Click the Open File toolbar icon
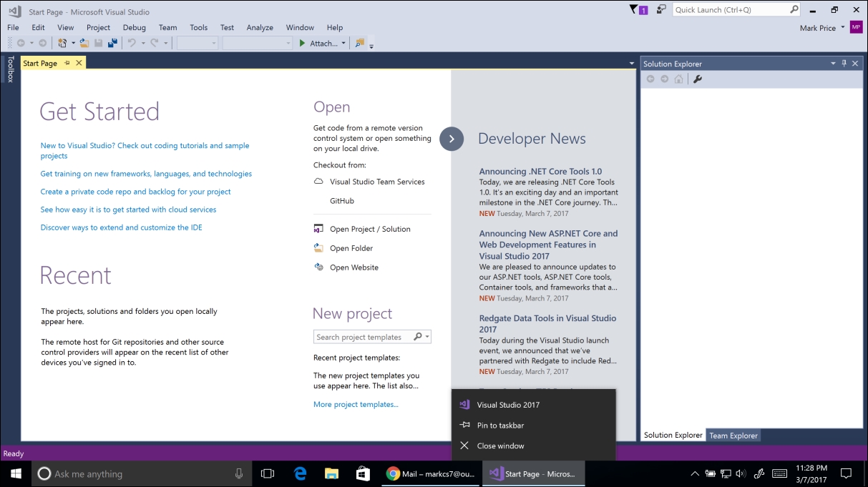The image size is (868, 487). pyautogui.click(x=84, y=43)
